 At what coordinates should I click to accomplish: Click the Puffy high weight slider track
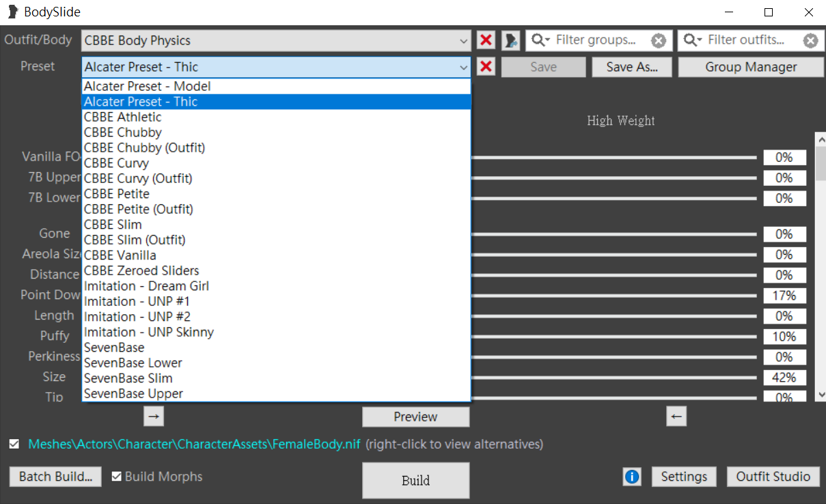pos(614,337)
